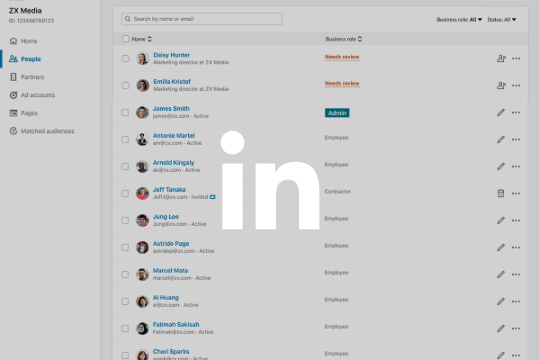This screenshot has height=360, width=540.
Task: Open James Smith's profile link
Action: tap(171, 109)
